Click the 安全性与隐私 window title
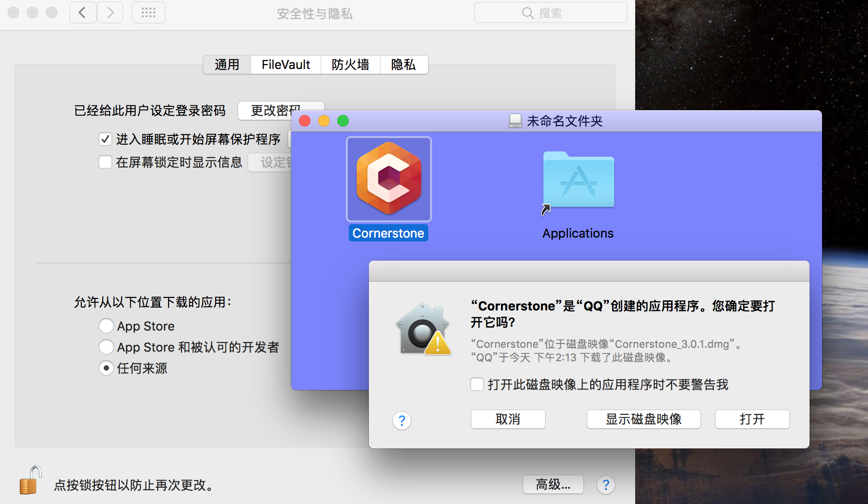The image size is (868, 504). [315, 14]
